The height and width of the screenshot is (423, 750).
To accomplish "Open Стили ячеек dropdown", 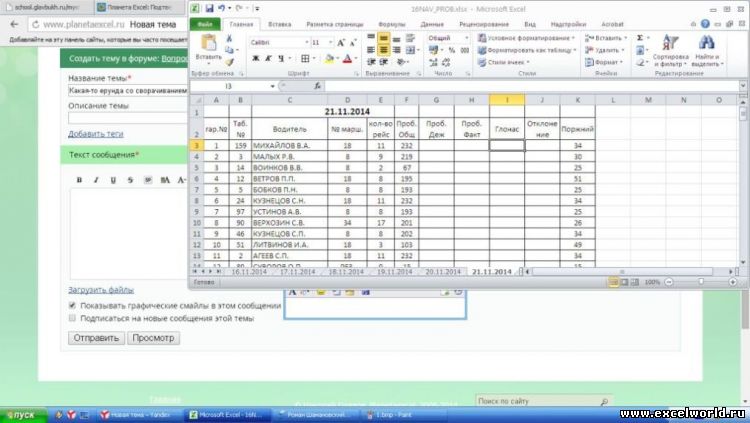I will [504, 62].
